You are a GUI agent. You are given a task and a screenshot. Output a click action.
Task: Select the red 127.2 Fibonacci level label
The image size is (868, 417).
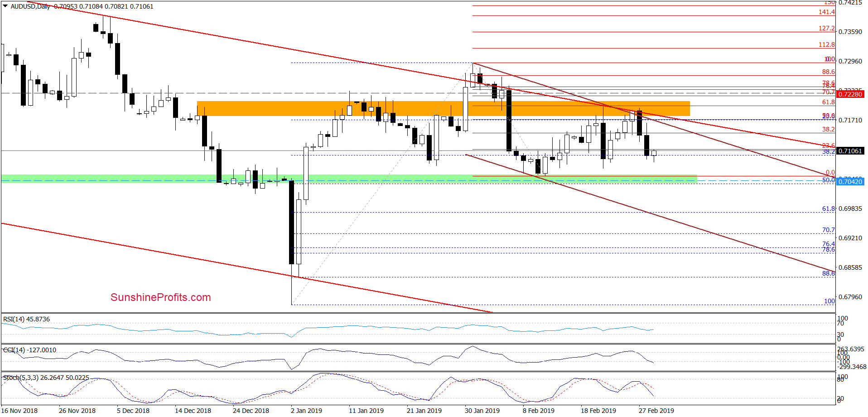coord(827,28)
